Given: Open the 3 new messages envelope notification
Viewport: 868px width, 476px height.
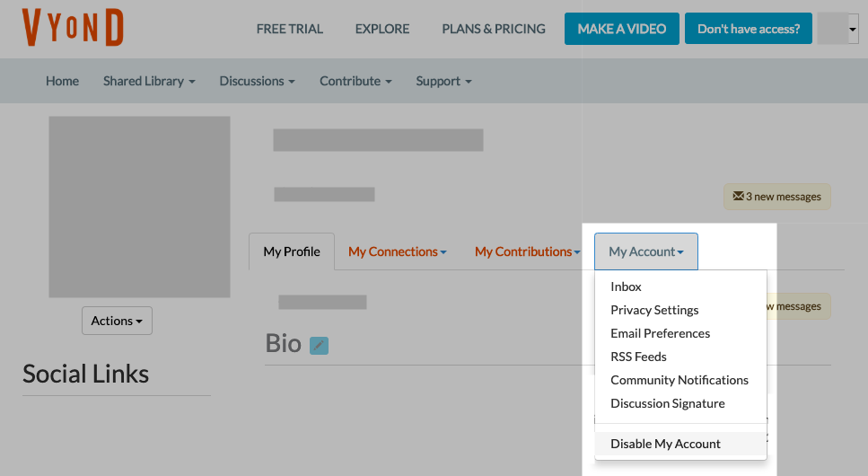Looking at the screenshot, I should pos(777,197).
